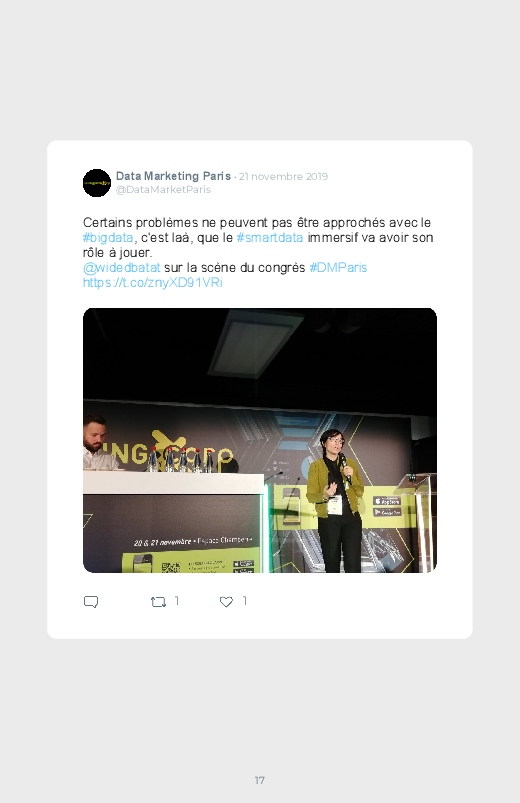The height and width of the screenshot is (803, 520).
Task: Open the @widedbatat mention
Action: pyautogui.click(x=121, y=267)
